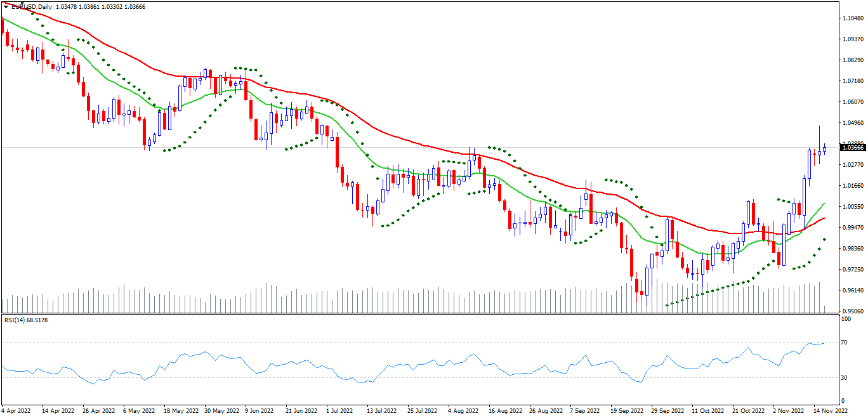
Task: Click the 0.99470 price axis label
Action: coord(853,227)
